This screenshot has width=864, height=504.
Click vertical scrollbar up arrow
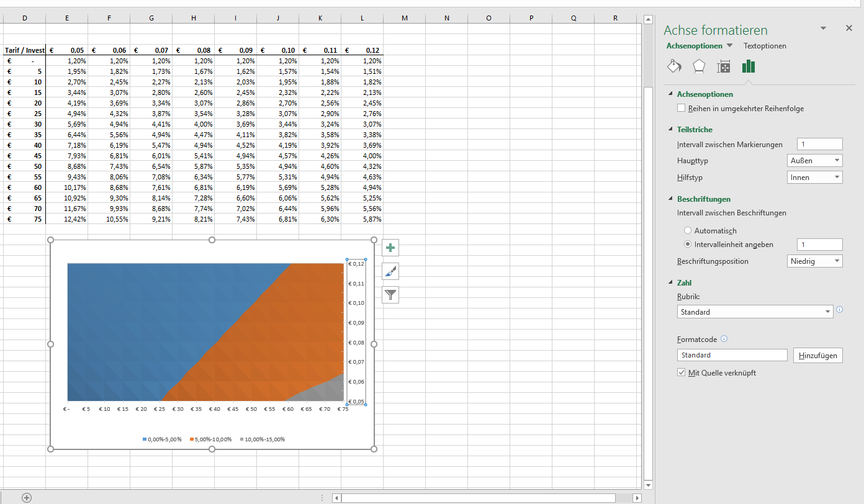(649, 19)
